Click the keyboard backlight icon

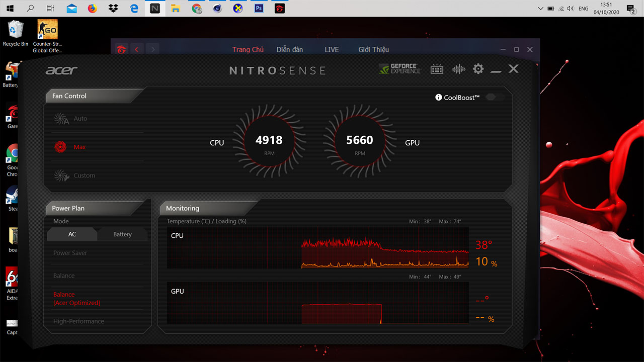437,68
